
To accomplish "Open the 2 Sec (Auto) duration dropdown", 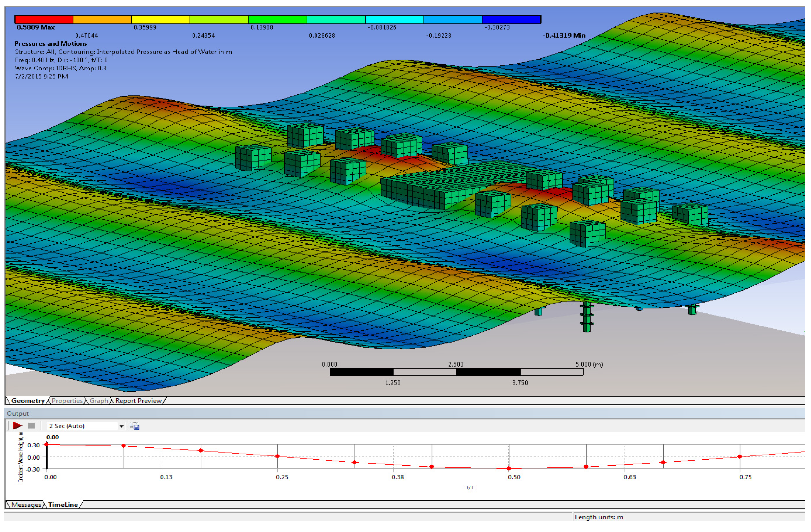I will (x=121, y=426).
